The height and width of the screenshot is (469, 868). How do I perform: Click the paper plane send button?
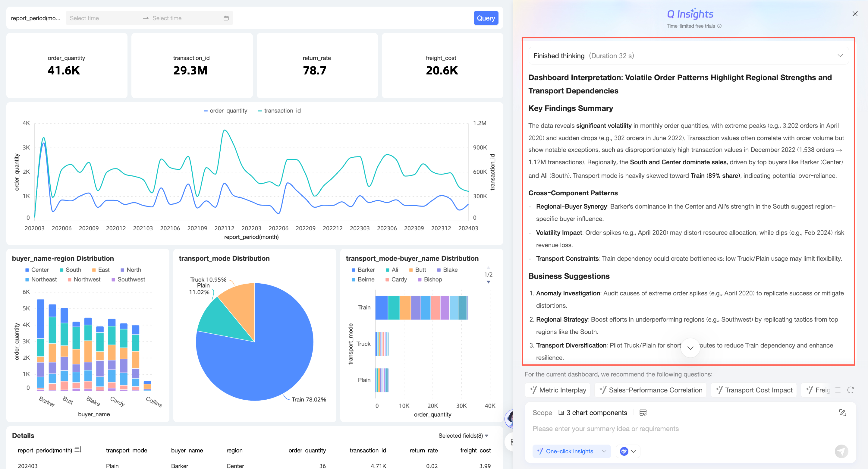tap(841, 451)
